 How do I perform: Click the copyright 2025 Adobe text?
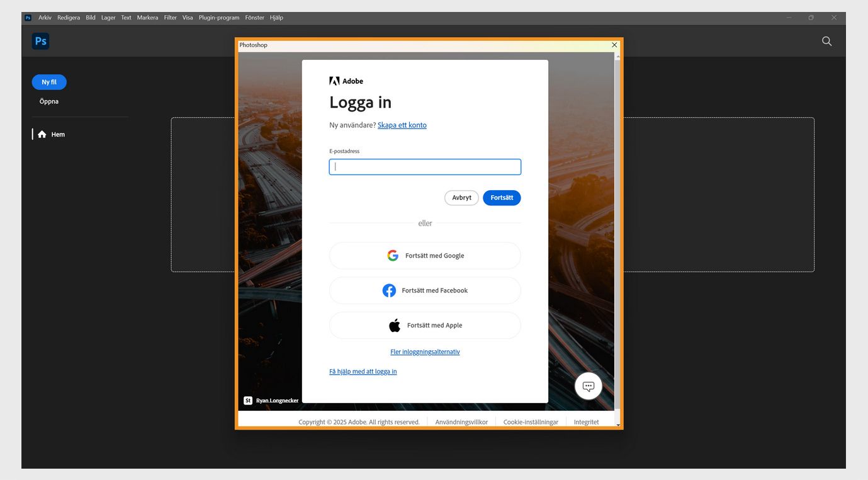359,422
